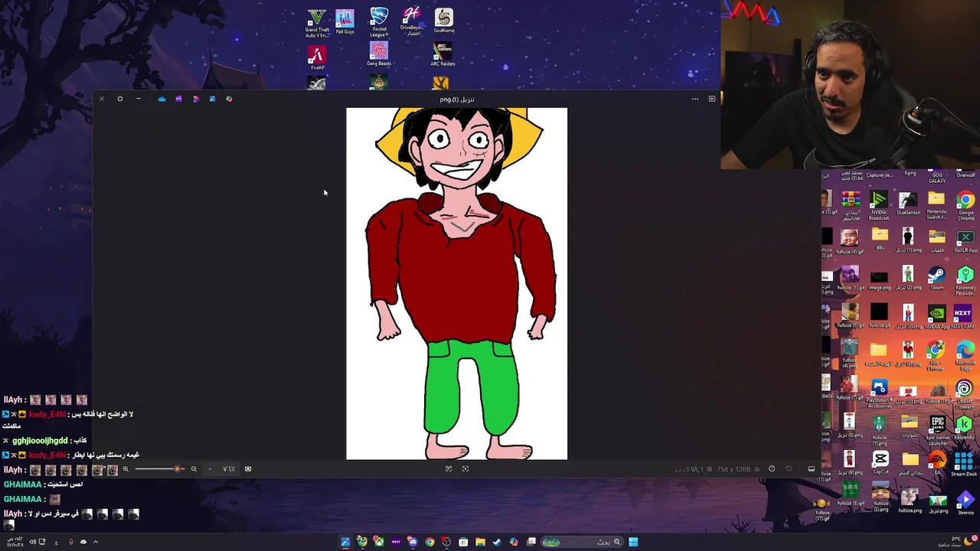Open Stream Dock desktop icon
The height and width of the screenshot is (551, 980).
pyautogui.click(x=964, y=464)
